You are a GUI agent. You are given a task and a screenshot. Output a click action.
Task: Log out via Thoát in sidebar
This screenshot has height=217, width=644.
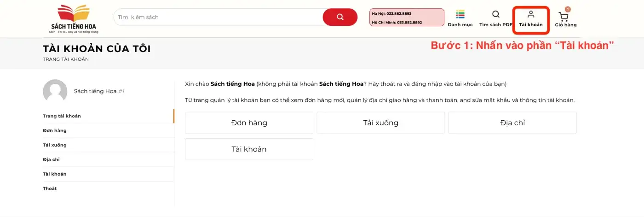(50, 188)
